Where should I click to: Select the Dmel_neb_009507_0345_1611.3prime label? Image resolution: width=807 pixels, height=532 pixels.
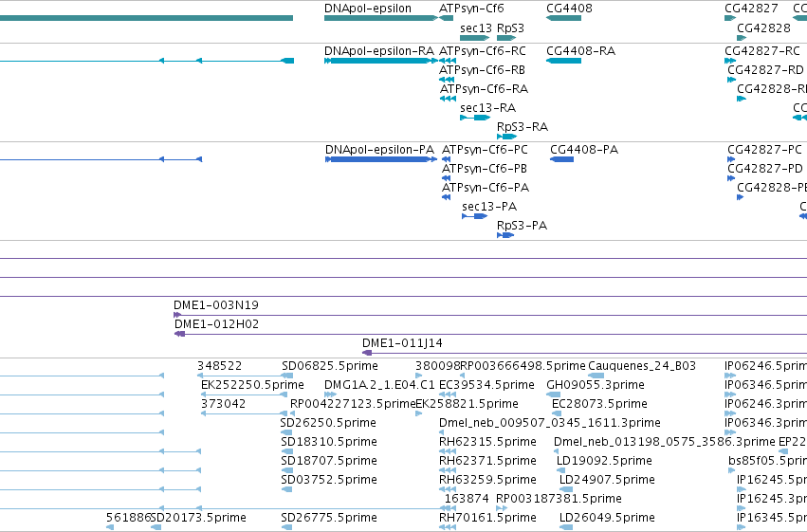pos(550,423)
